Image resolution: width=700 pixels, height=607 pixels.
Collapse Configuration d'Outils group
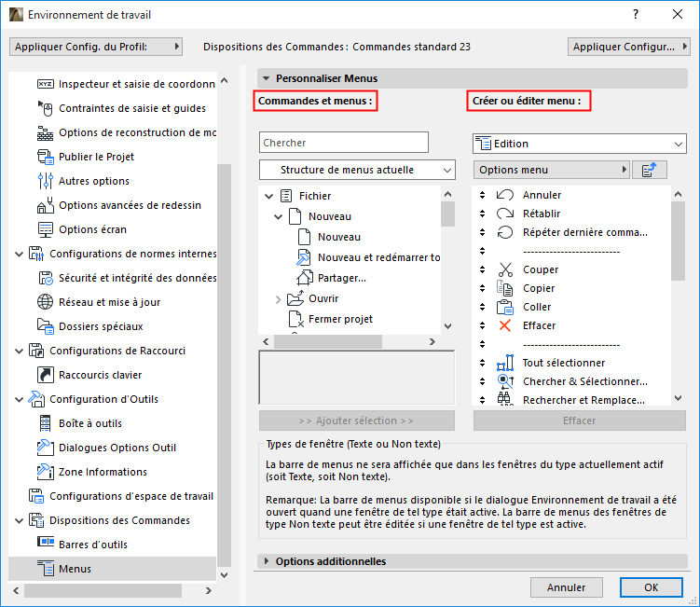click(20, 399)
